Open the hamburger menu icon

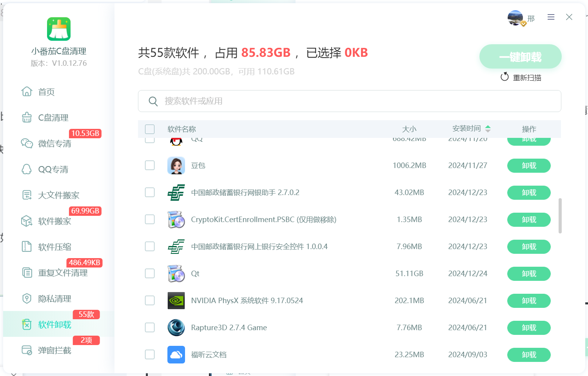tap(551, 17)
